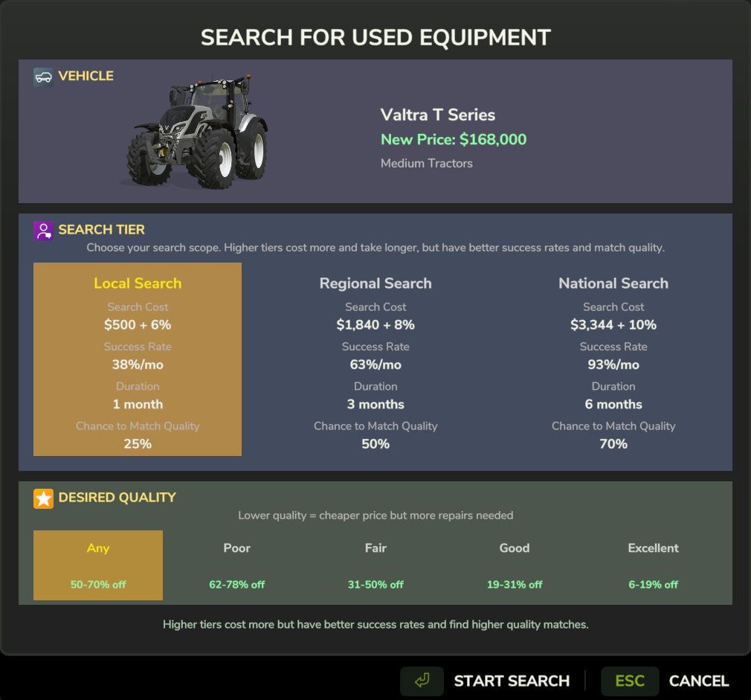Select the Regional Search tier
Viewport: 751px width, 700px height.
click(x=375, y=359)
